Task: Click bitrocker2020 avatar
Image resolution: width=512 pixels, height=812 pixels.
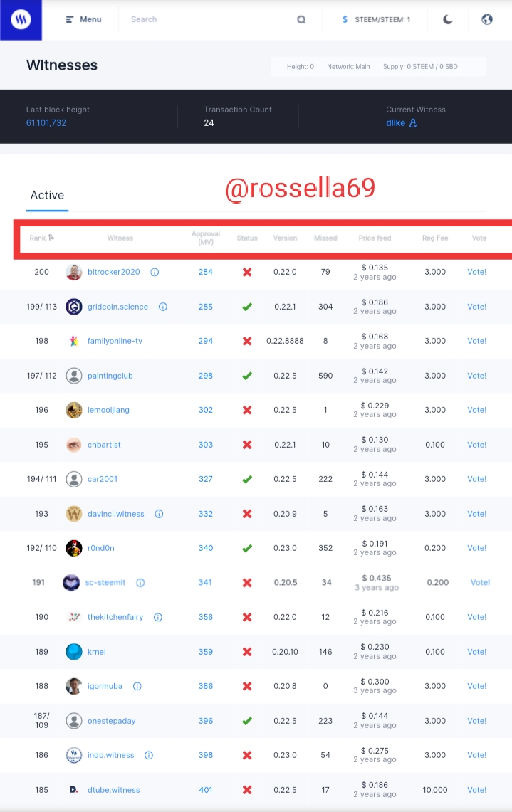Action: pyautogui.click(x=74, y=272)
